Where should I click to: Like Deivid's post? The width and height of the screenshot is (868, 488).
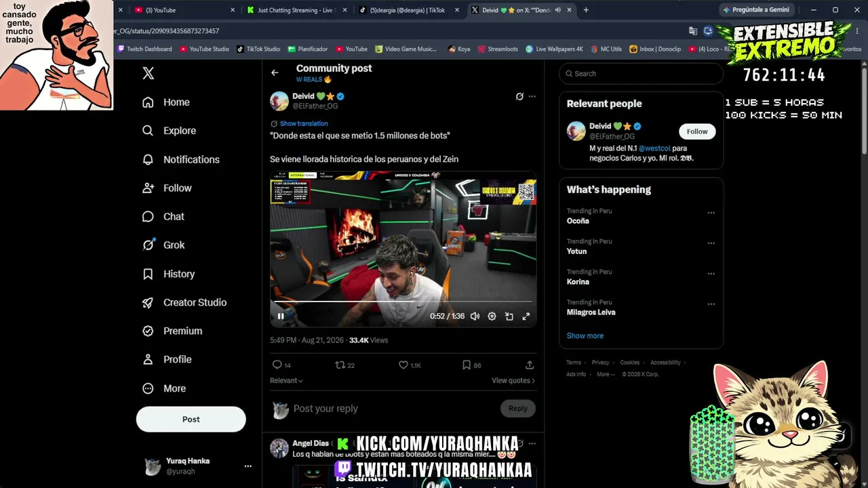(x=403, y=365)
